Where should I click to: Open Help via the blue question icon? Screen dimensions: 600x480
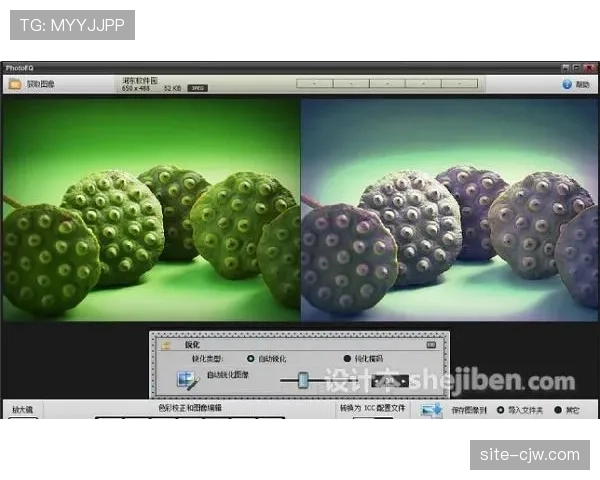(567, 85)
